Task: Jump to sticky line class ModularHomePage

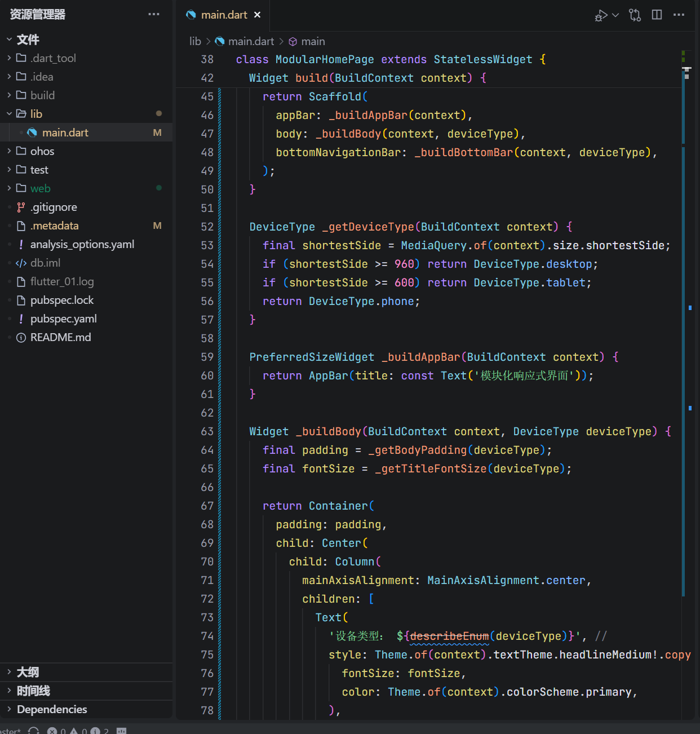Action: click(391, 60)
